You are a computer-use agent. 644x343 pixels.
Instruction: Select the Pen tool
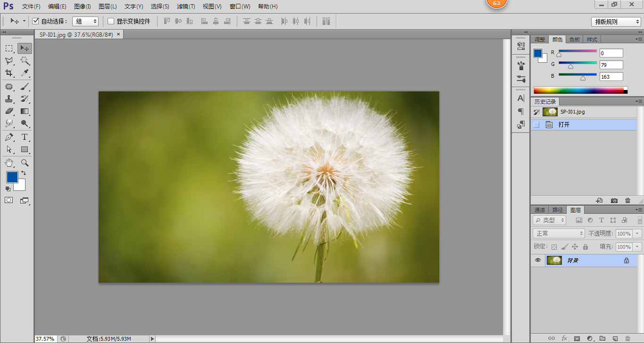[x=9, y=137]
